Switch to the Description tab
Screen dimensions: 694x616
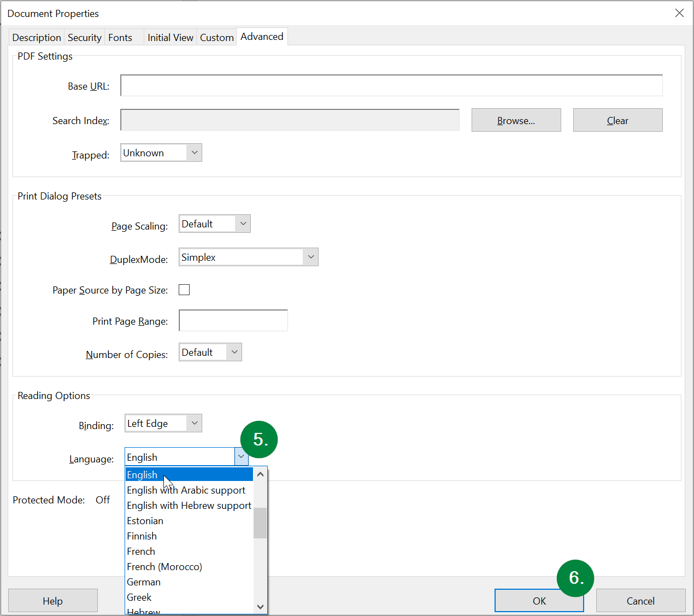(37, 37)
